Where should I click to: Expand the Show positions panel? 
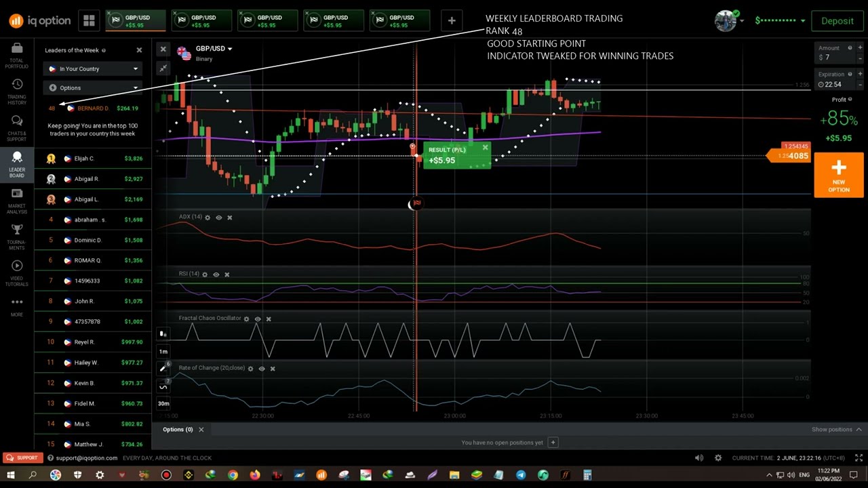(837, 430)
